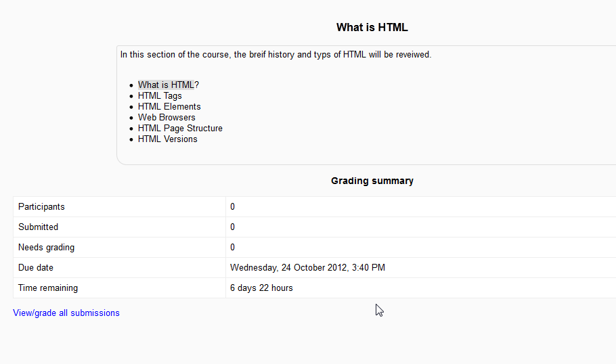
Task: Select the "Web Browsers" bullet item
Action: click(167, 118)
